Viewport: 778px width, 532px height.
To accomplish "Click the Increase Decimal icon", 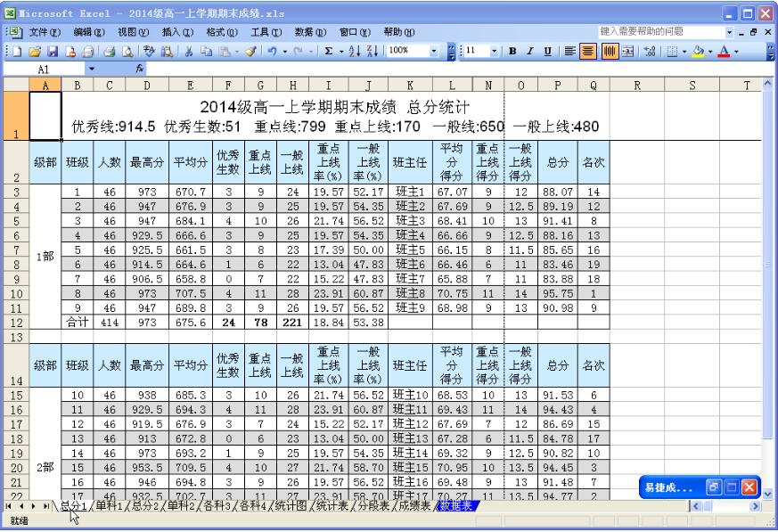I will (650, 51).
